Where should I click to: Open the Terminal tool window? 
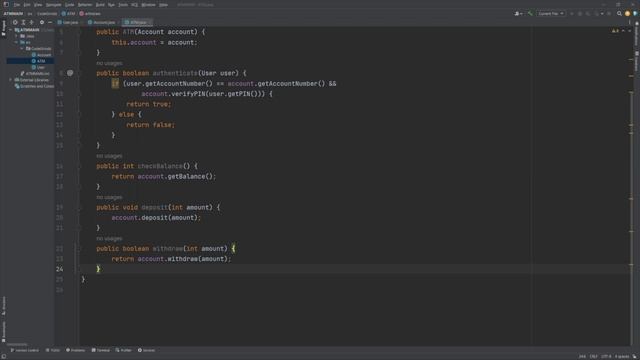tap(100, 350)
